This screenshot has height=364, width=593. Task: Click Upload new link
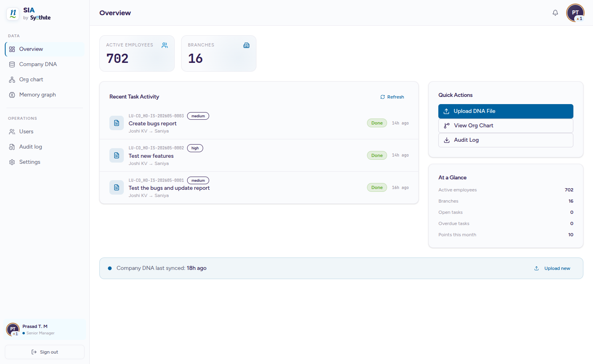[x=552, y=268]
